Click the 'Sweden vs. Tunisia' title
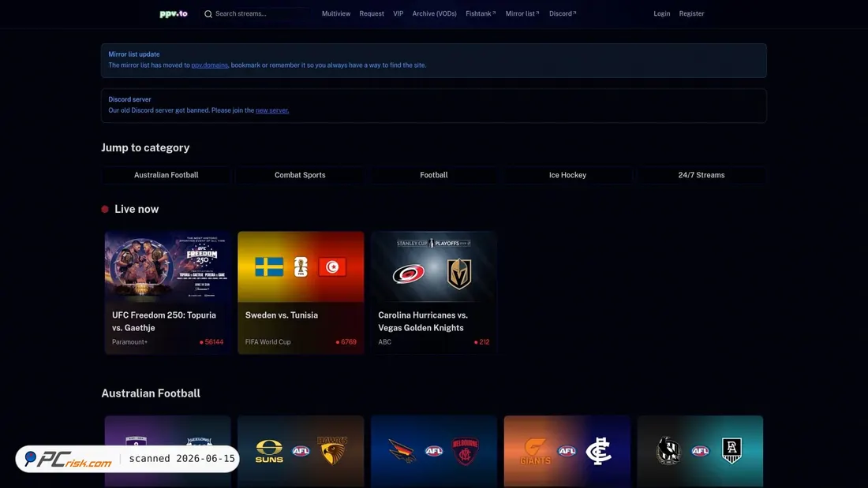868x488 pixels. [x=282, y=315]
